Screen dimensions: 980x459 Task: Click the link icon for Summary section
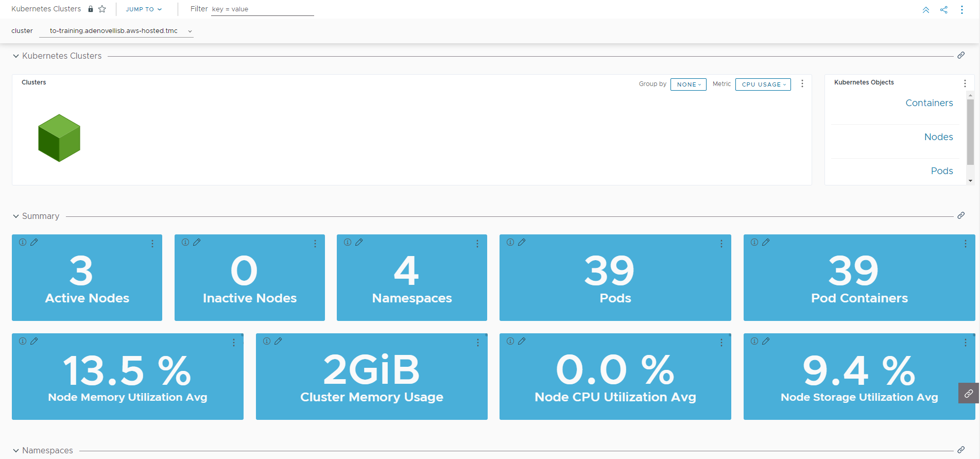pyautogui.click(x=960, y=216)
